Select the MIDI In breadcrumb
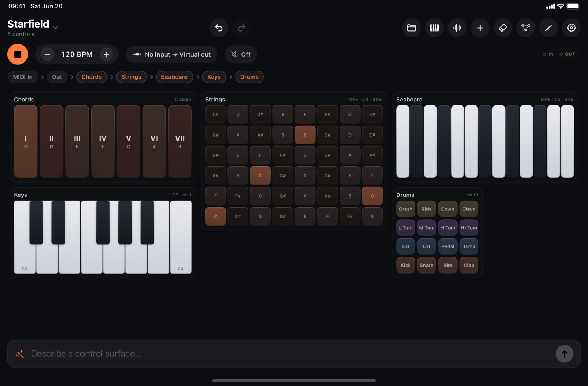This screenshot has height=386, width=588. point(23,77)
